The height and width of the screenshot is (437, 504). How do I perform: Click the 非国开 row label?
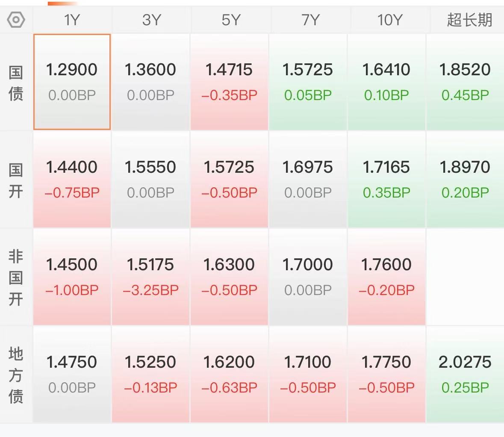(x=16, y=278)
